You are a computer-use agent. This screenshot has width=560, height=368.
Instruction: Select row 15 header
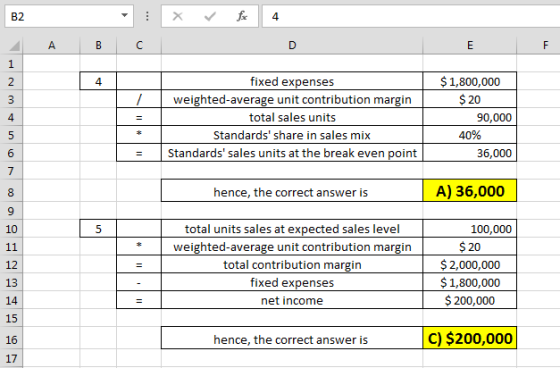tap(11, 318)
